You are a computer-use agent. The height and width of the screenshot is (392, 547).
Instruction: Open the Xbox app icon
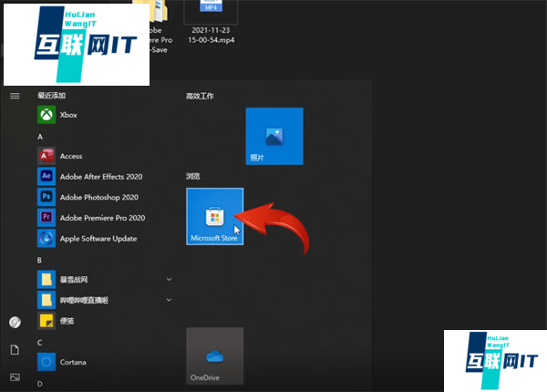click(x=46, y=115)
